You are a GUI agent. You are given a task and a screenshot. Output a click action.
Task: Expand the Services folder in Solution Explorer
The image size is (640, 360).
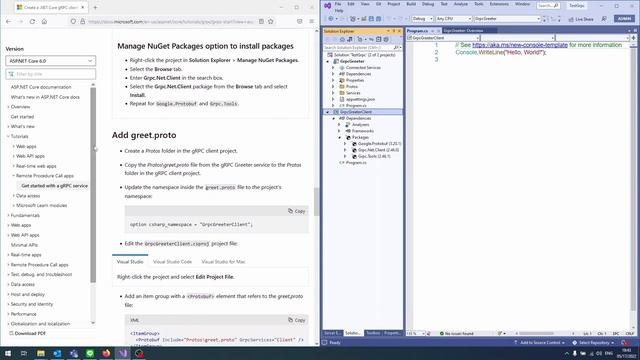tap(333, 93)
